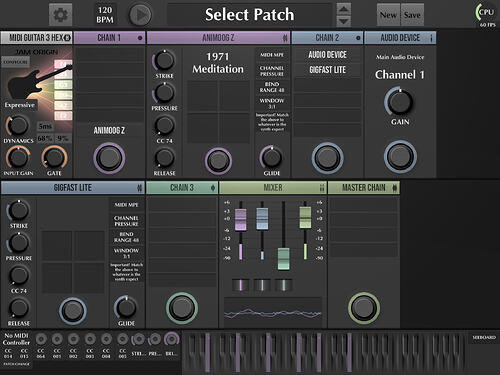The image size is (500, 375).
Task: Click the Patch Change button
Action: pos(16,364)
